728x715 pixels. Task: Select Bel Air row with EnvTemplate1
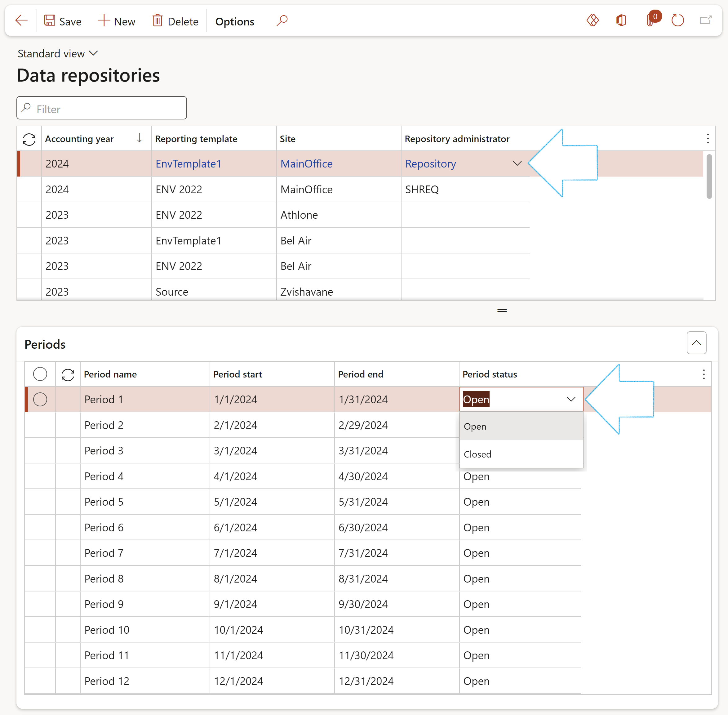tap(273, 240)
